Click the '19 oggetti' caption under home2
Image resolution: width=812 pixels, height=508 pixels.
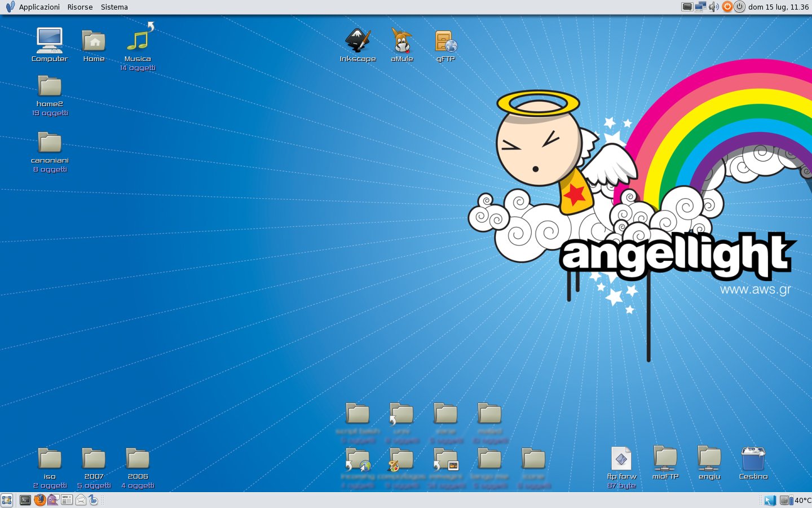pyautogui.click(x=50, y=113)
